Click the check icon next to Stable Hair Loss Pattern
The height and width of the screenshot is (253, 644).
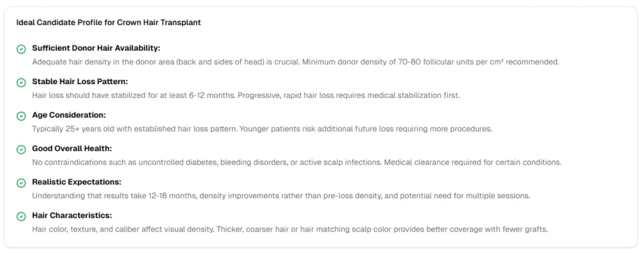[21, 82]
